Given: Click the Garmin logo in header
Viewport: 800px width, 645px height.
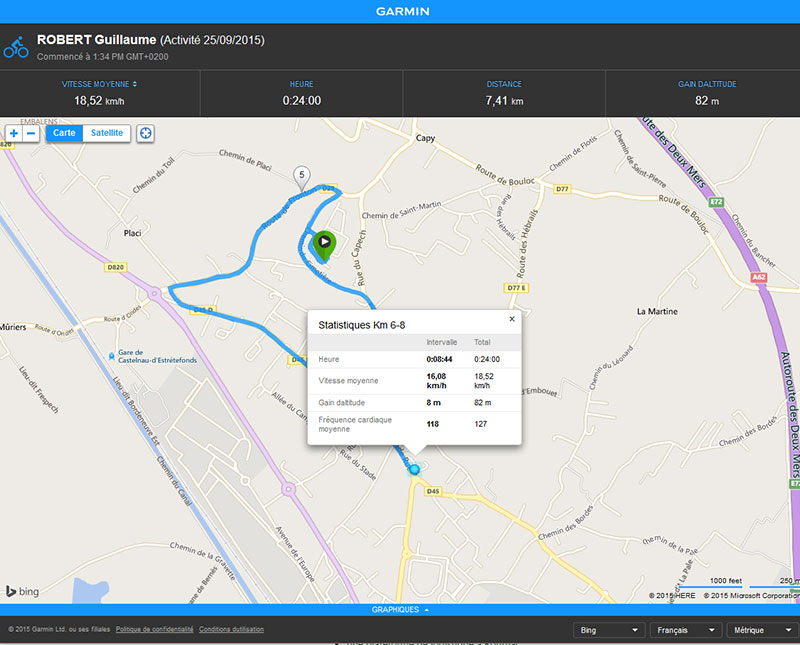Looking at the screenshot, I should point(403,11).
